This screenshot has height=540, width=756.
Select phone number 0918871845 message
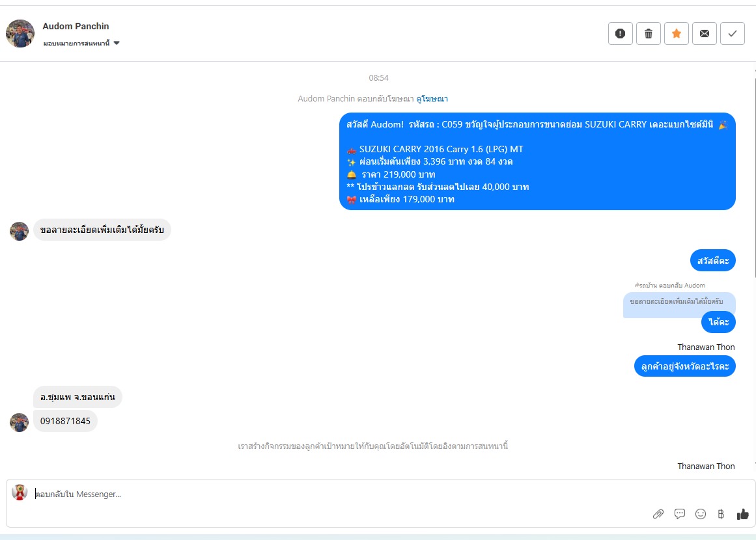(65, 421)
